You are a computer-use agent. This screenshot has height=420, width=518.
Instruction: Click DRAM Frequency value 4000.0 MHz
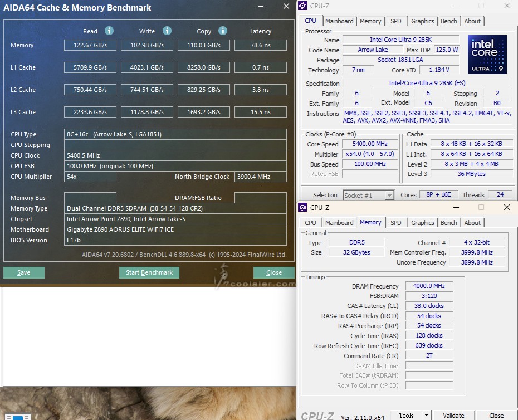(x=429, y=286)
